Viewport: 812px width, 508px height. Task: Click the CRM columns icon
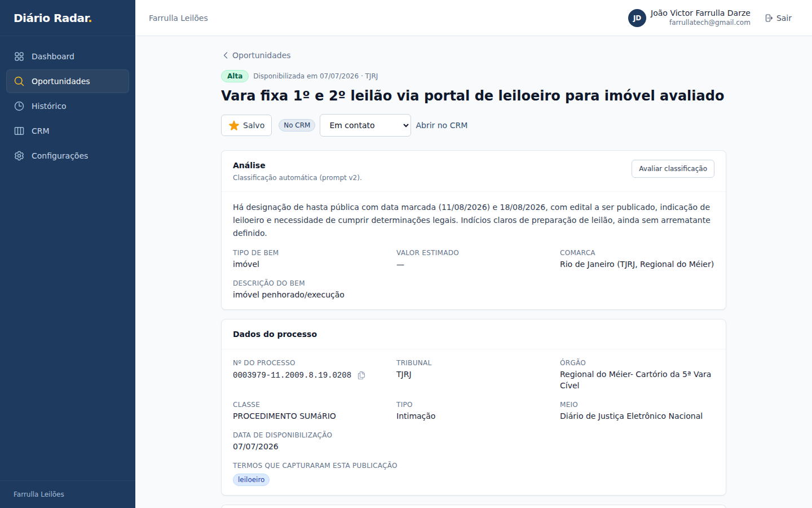tap(19, 131)
